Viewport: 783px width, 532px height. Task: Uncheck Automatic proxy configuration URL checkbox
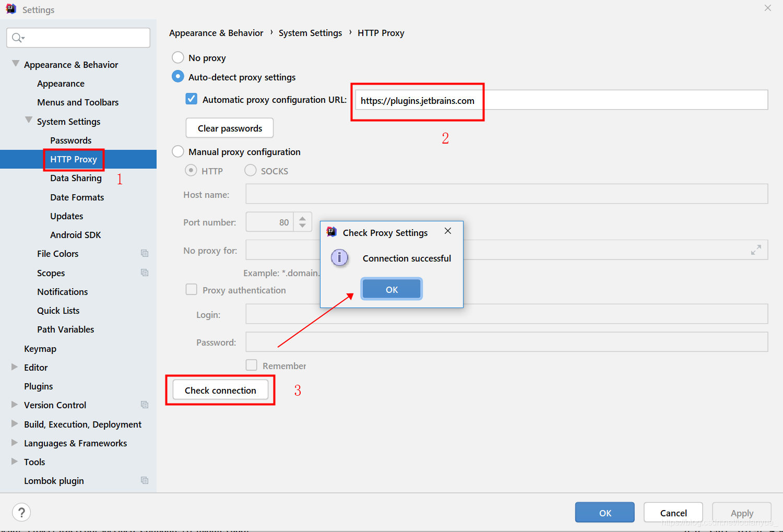(x=192, y=99)
